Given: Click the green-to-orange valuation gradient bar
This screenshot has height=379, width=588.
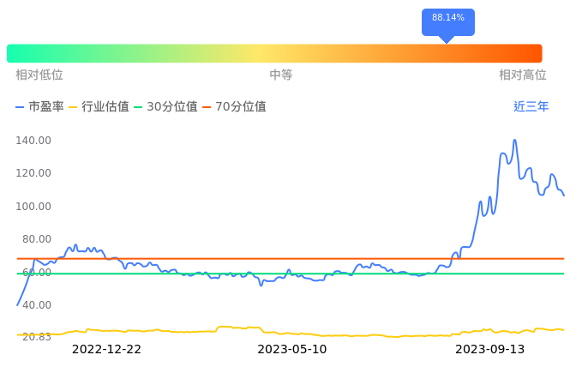Looking at the screenshot, I should 274,53.
